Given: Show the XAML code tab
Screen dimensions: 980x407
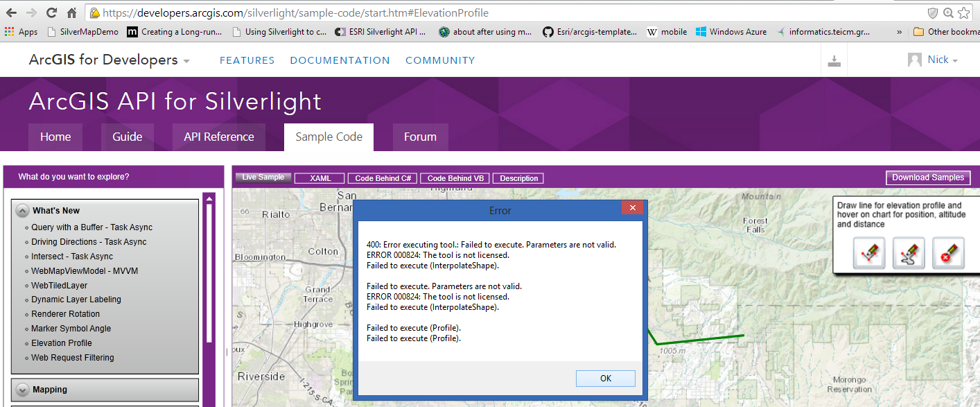Looking at the screenshot, I should click(320, 178).
